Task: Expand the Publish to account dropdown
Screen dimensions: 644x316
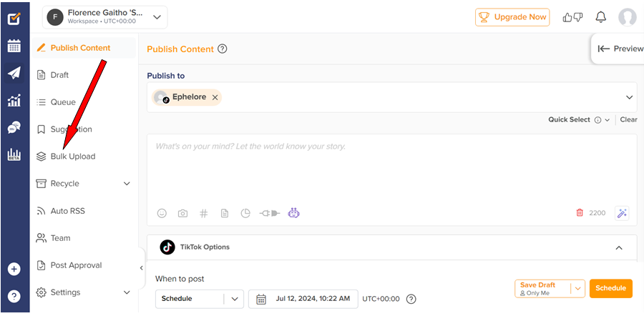Action: pyautogui.click(x=630, y=97)
